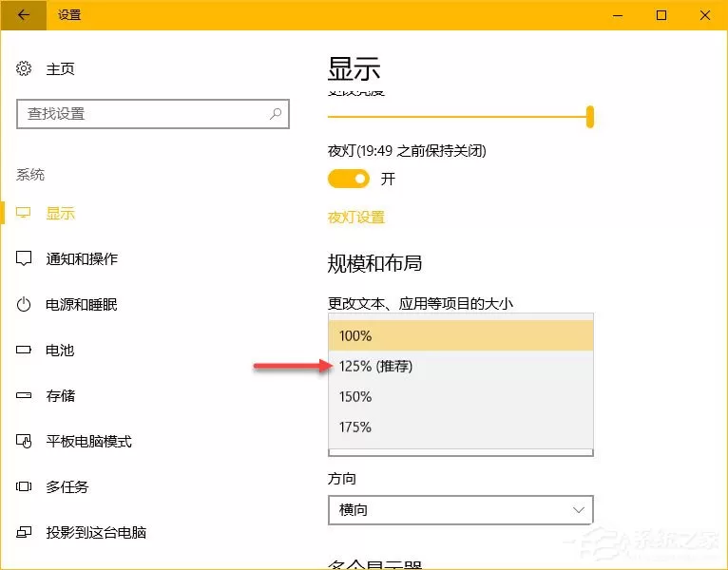Open the 方向 横向 orientation dropdown

point(461,510)
